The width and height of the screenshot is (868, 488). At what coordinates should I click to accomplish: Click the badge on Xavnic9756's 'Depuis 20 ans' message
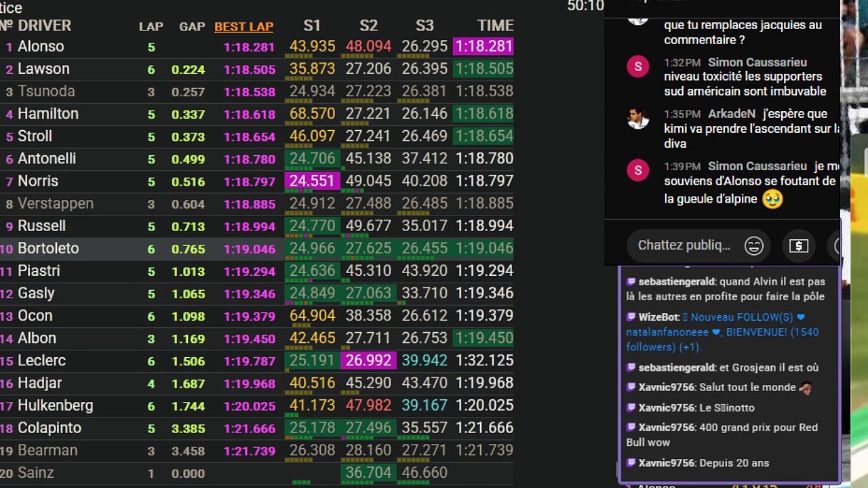pos(631,463)
